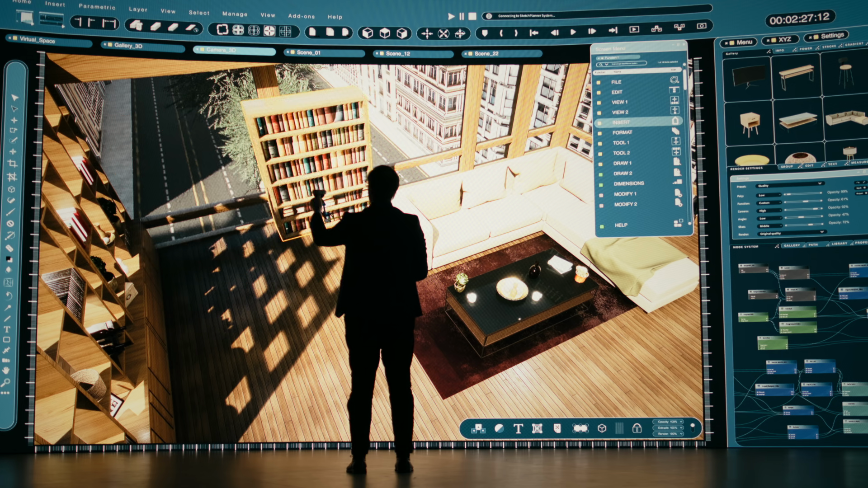Viewport: 868px width, 488px height.
Task: Toggle the vertical switch in bottom toolbar
Action: (x=692, y=427)
